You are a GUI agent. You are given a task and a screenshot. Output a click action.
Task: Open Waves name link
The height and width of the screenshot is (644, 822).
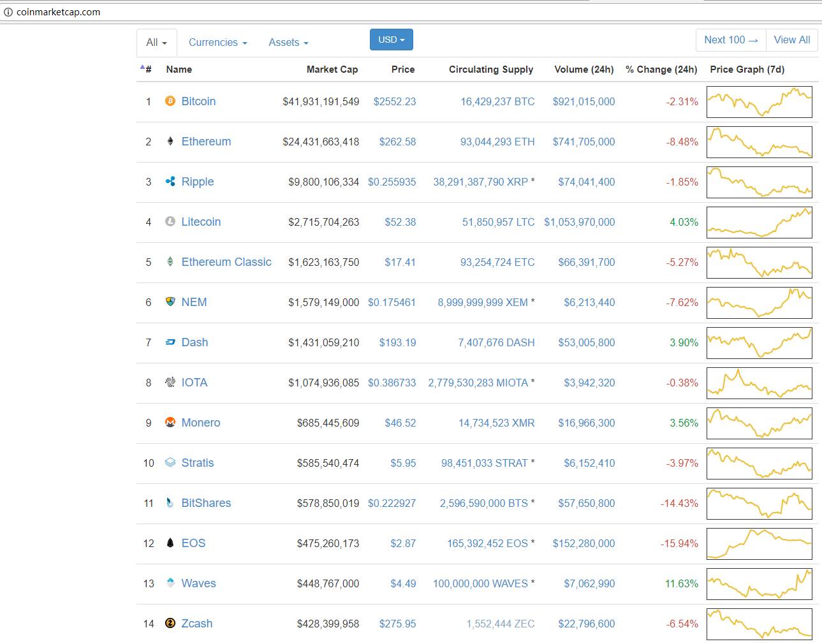[x=198, y=583]
